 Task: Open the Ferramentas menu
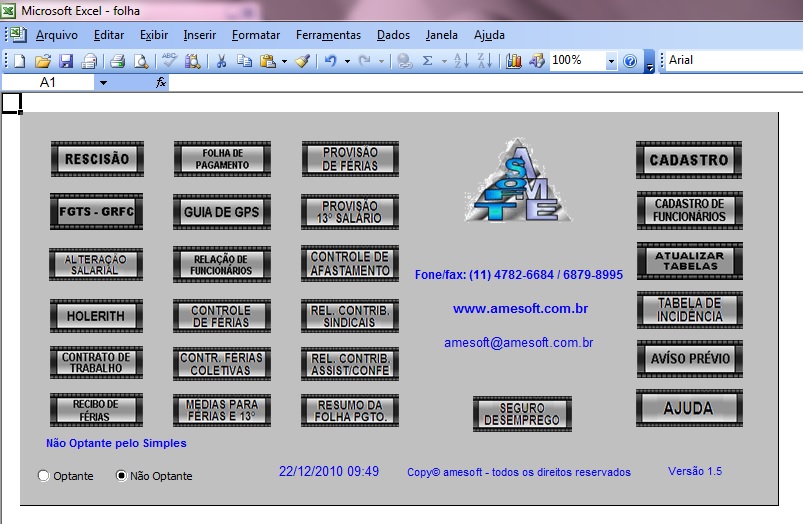coord(328,35)
